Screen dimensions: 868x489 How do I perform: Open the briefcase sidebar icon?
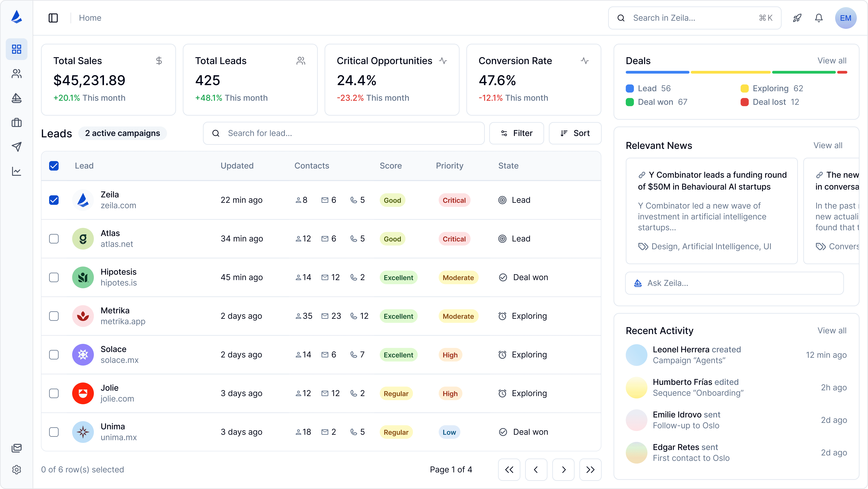point(16,122)
